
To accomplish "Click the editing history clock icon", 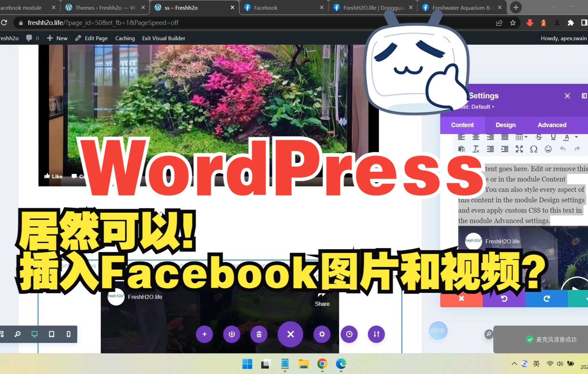I will click(349, 334).
